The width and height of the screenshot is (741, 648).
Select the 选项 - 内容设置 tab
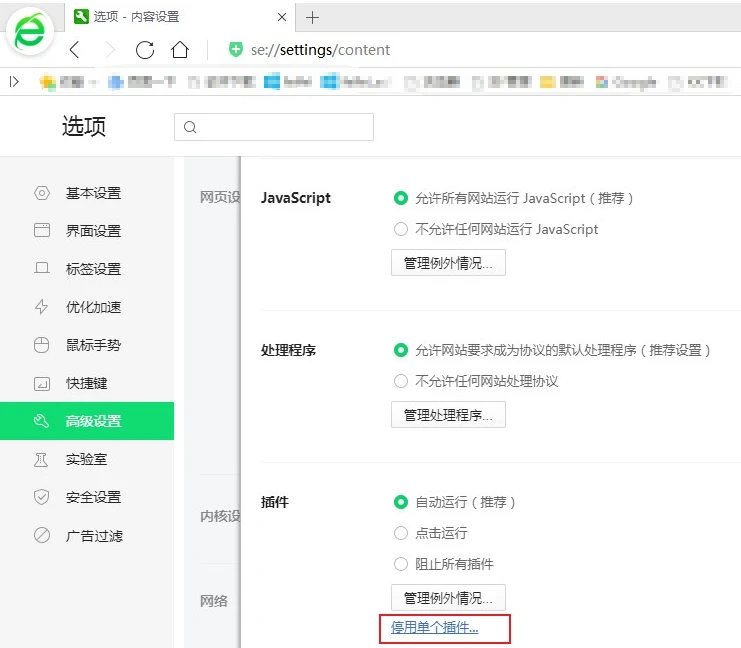(180, 17)
